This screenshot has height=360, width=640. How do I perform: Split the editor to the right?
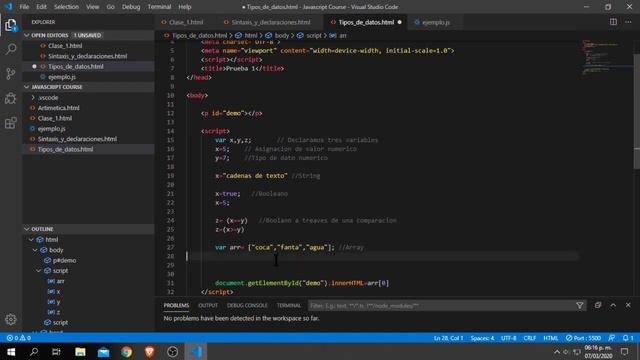613,22
